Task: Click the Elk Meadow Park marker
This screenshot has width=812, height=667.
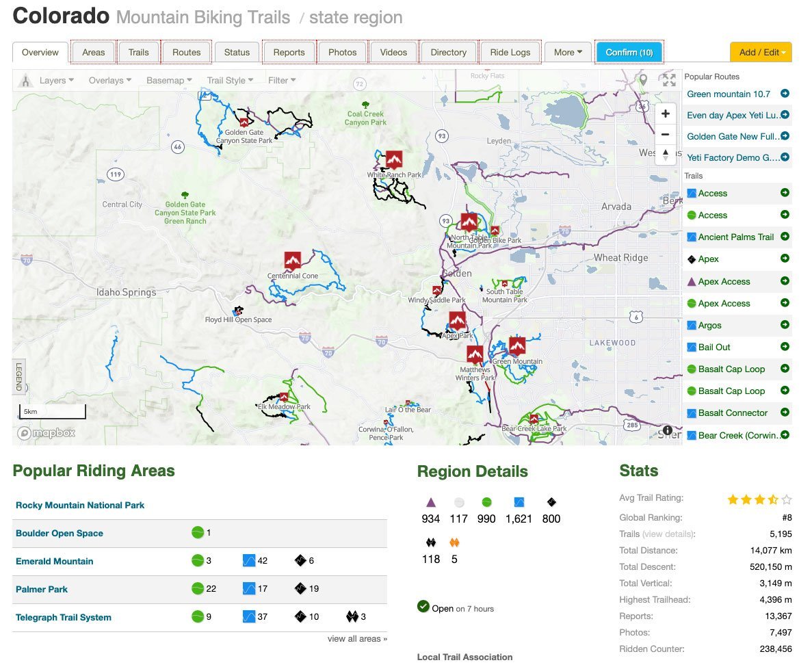Action: coord(284,397)
